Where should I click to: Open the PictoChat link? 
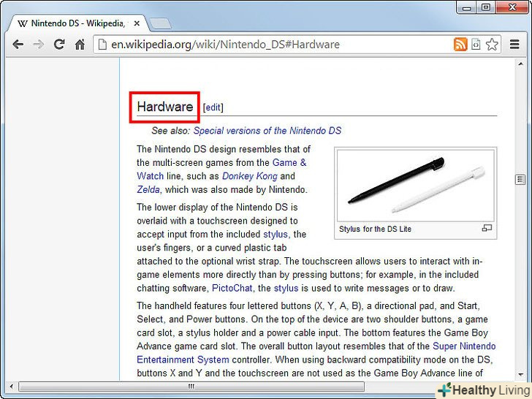click(232, 288)
